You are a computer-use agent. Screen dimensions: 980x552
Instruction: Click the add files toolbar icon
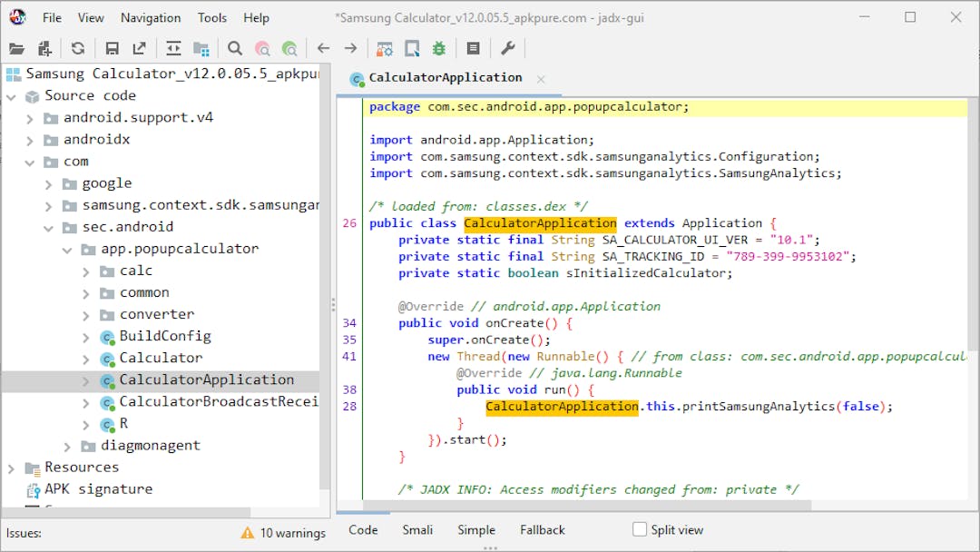click(x=44, y=49)
